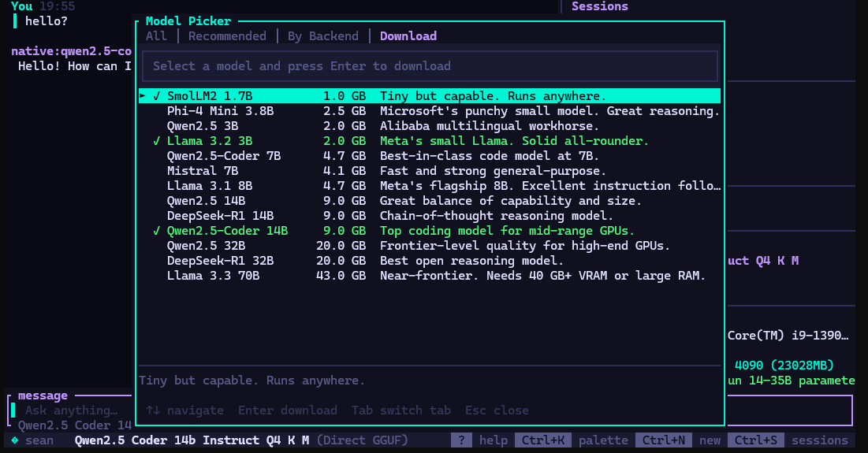Image resolution: width=868 pixels, height=453 pixels.
Task: Select Mistral 7B model
Action: pos(430,170)
